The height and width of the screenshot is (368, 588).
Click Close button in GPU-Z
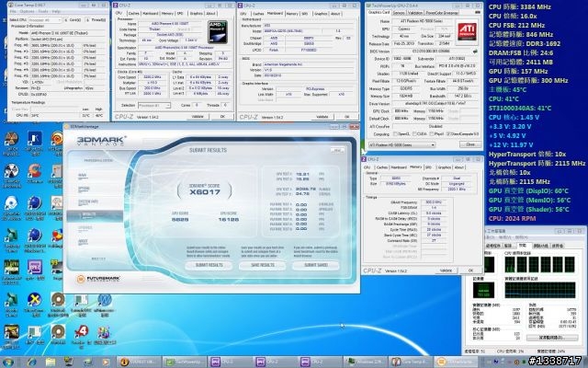pyautogui.click(x=469, y=144)
